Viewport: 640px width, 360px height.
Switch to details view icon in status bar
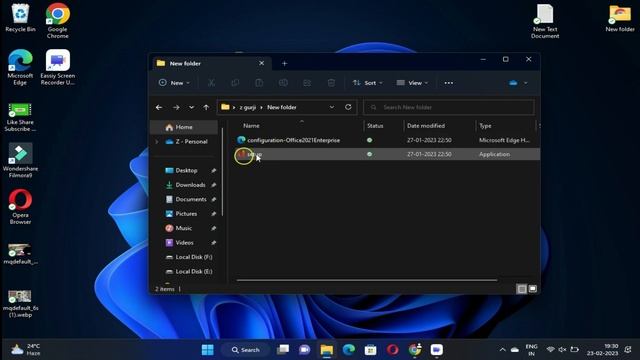point(522,289)
